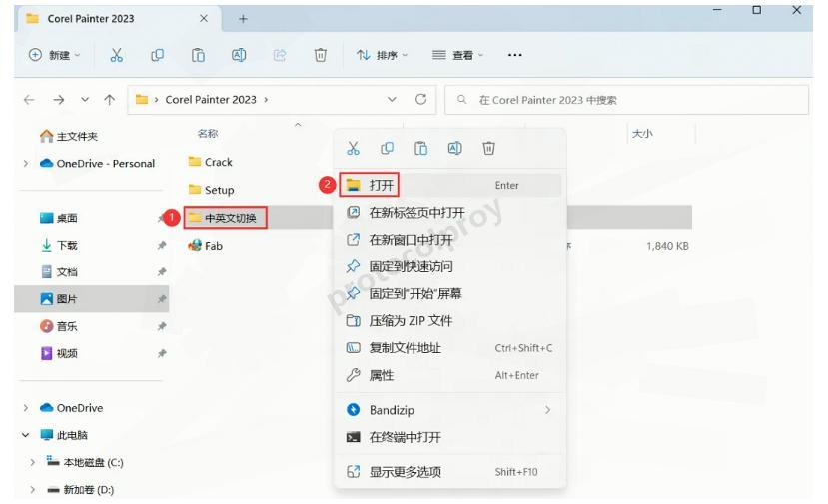Choose 复制文件地址 menu entry

449,348
